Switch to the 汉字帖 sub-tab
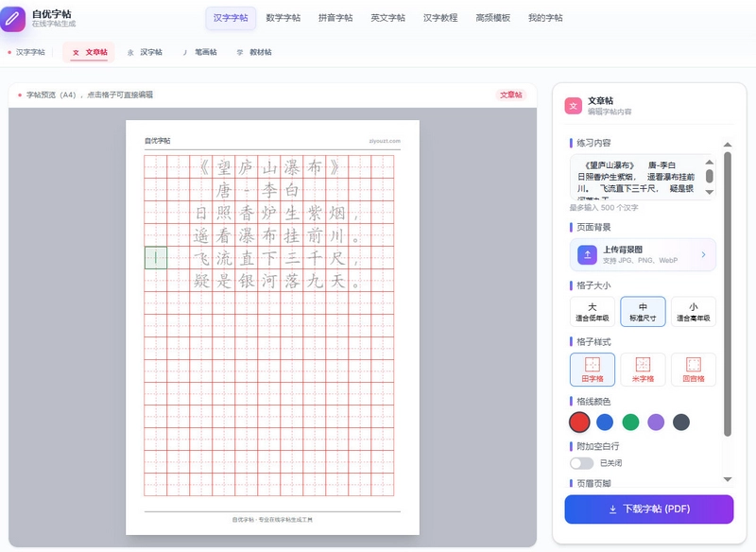 point(146,52)
